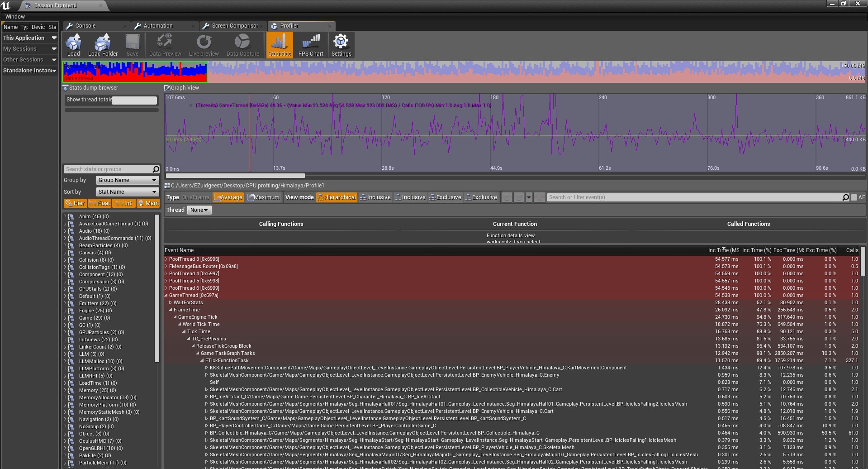Start Live preview
Screen dimensions: 868x469
coord(204,45)
